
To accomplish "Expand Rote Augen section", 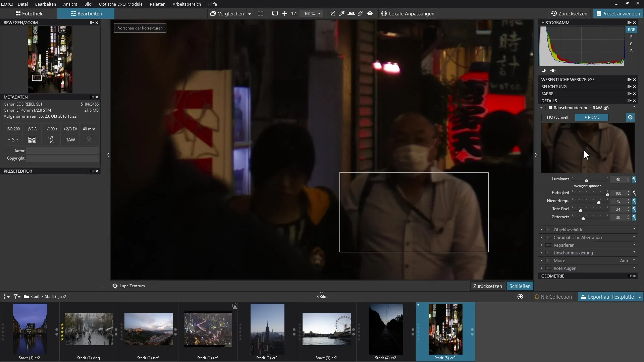I will (x=541, y=268).
